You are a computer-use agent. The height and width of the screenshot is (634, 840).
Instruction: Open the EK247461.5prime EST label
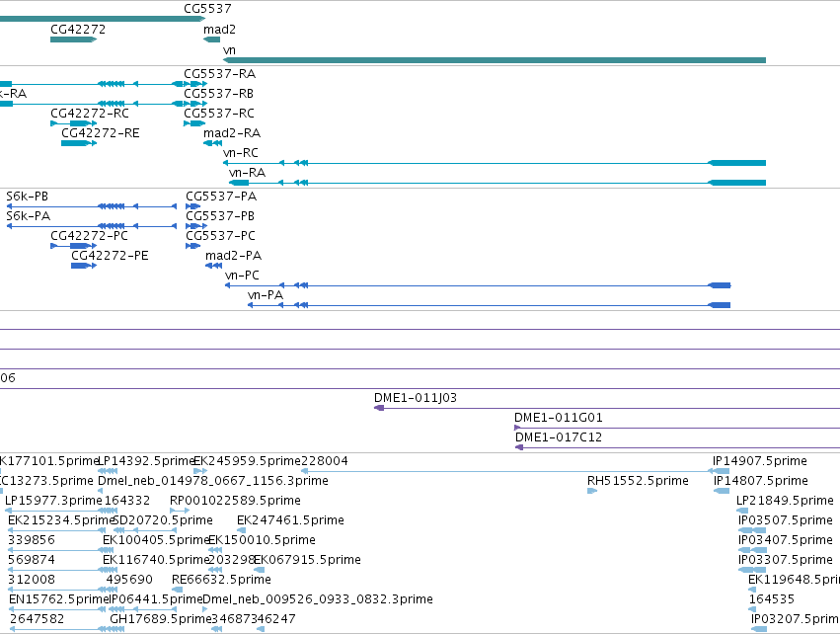(x=290, y=520)
